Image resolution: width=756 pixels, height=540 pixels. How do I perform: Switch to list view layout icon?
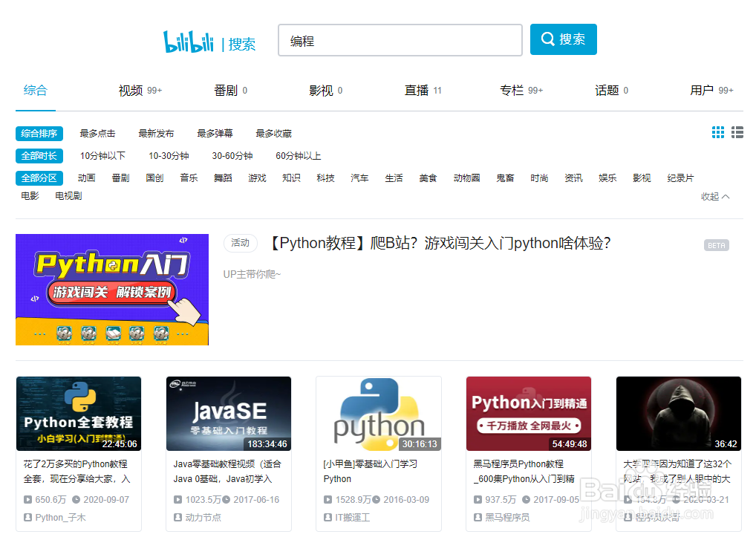coord(737,132)
